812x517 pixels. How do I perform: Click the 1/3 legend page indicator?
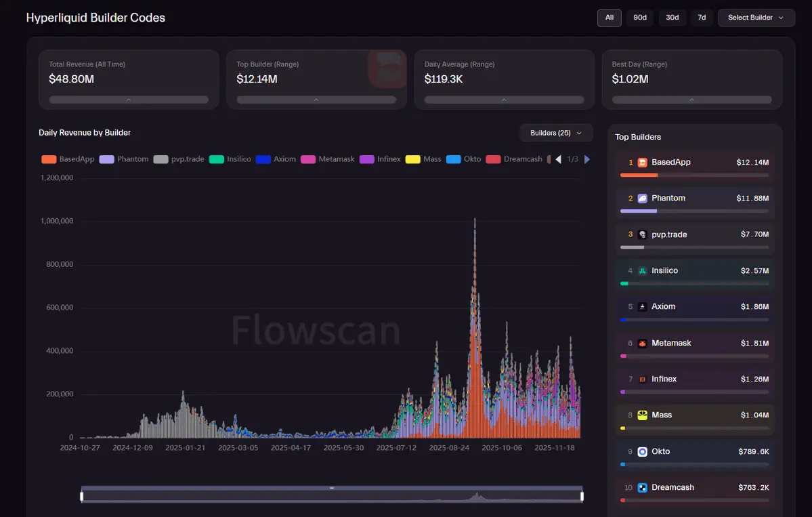click(x=572, y=159)
